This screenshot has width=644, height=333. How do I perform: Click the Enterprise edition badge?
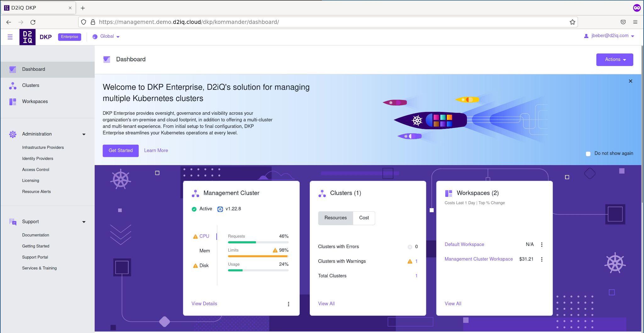(x=69, y=37)
